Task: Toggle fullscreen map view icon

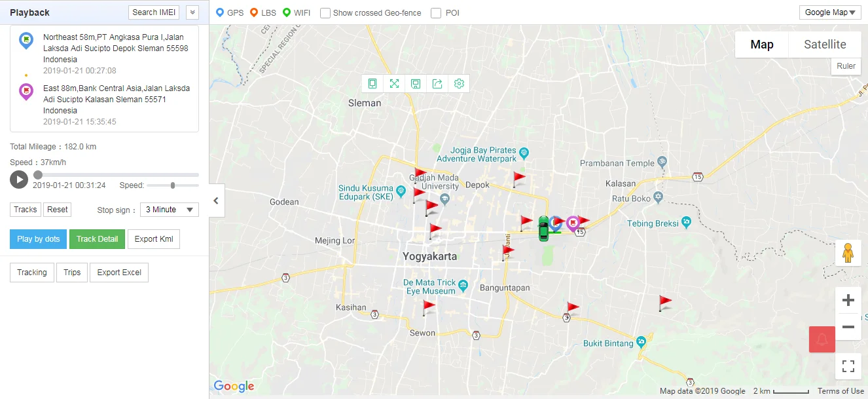Action: click(848, 366)
